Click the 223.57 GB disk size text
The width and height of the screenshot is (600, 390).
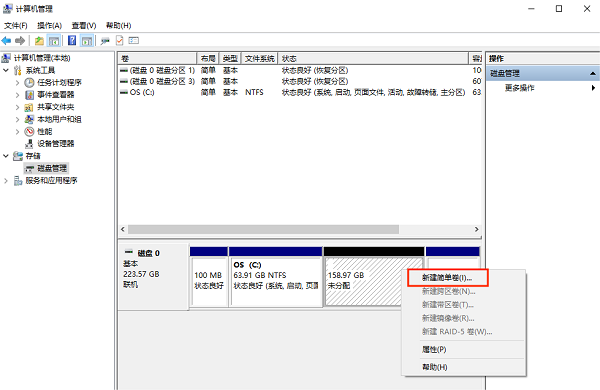click(141, 274)
